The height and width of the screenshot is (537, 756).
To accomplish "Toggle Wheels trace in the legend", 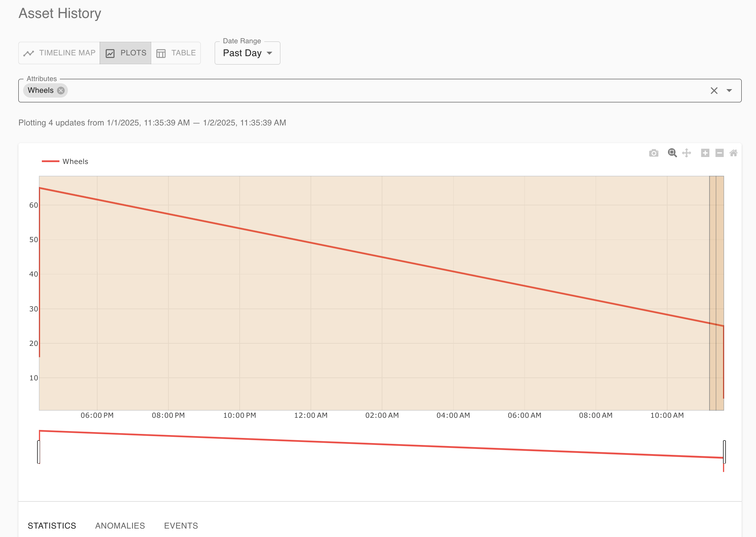I will click(65, 161).
